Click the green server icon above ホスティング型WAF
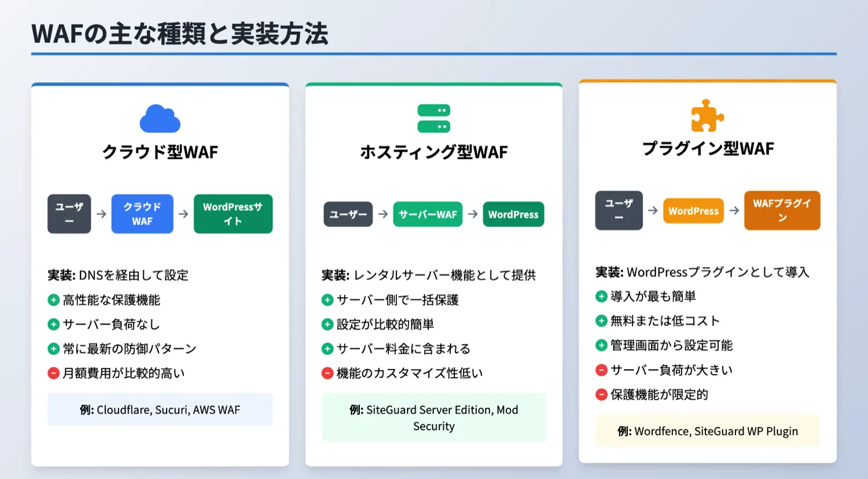Image resolution: width=868 pixels, height=479 pixels. [434, 119]
